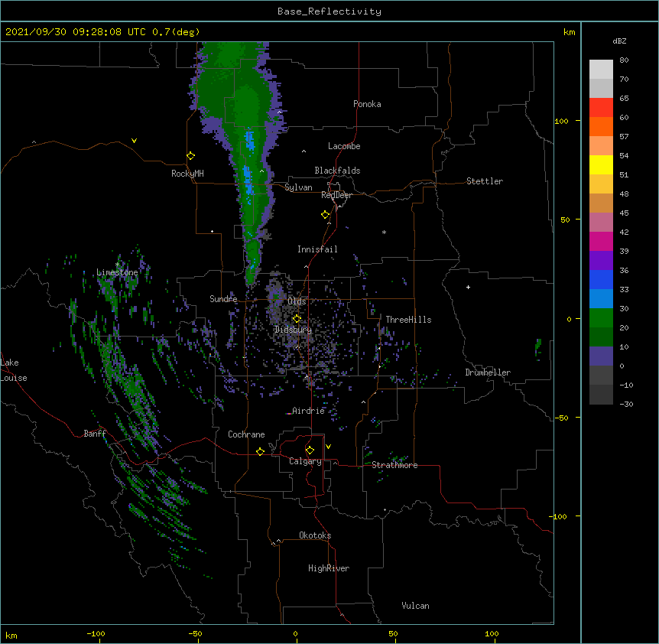The image size is (659, 644).
Task: Select the blue 33-36 dBZ legend swatch
Action: [601, 279]
